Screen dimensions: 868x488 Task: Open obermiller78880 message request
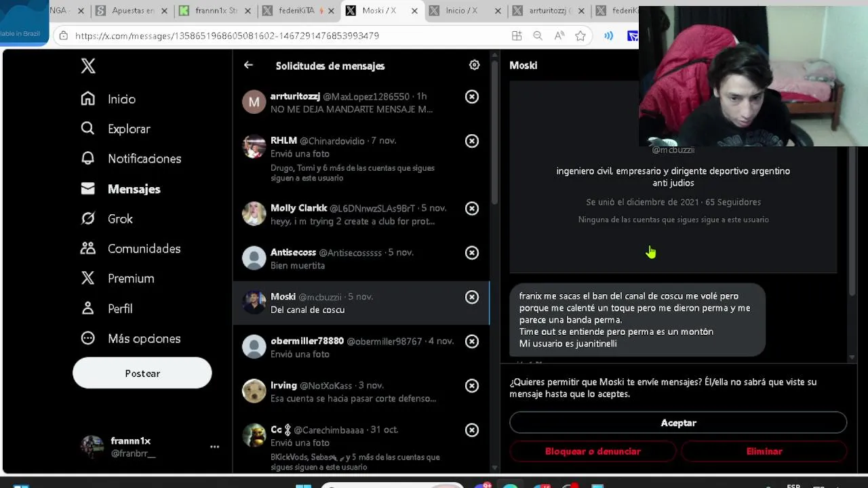pyautogui.click(x=361, y=348)
